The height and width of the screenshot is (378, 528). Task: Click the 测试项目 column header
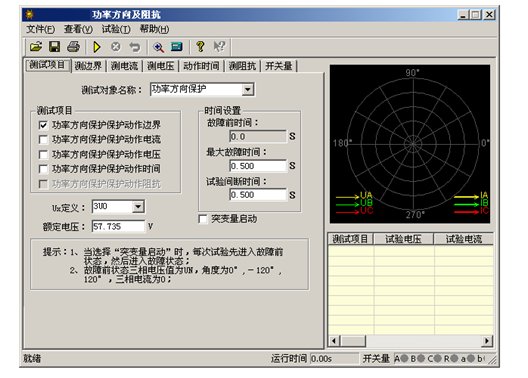(351, 239)
